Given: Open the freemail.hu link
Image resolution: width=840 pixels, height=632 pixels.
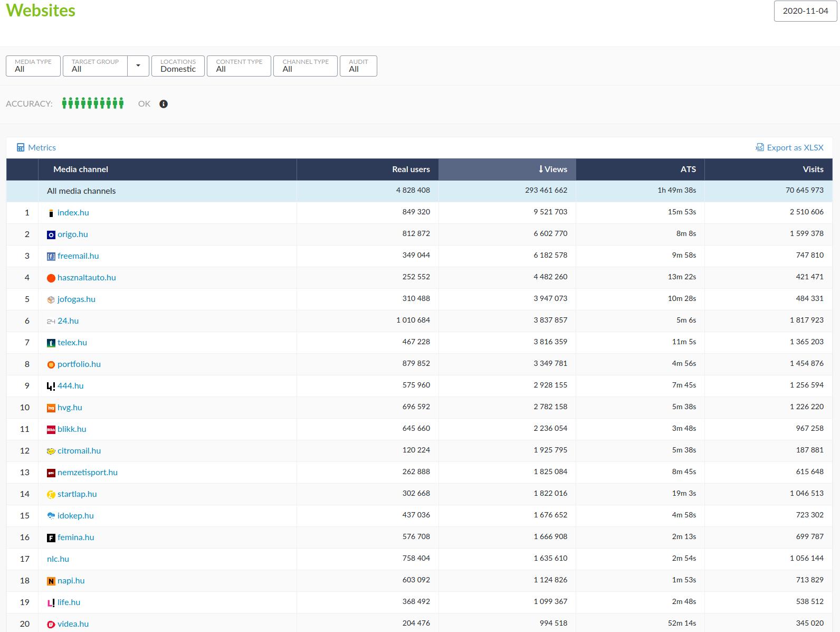Looking at the screenshot, I should click(x=78, y=256).
